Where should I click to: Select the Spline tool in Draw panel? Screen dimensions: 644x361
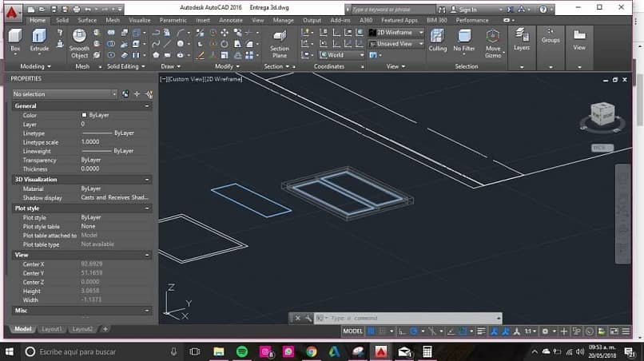click(156, 44)
